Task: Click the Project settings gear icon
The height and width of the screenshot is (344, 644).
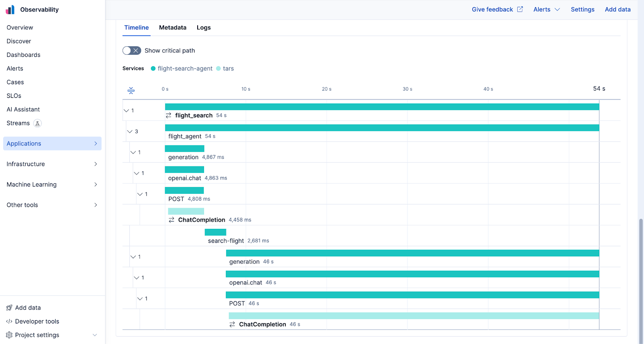Action: click(9, 335)
